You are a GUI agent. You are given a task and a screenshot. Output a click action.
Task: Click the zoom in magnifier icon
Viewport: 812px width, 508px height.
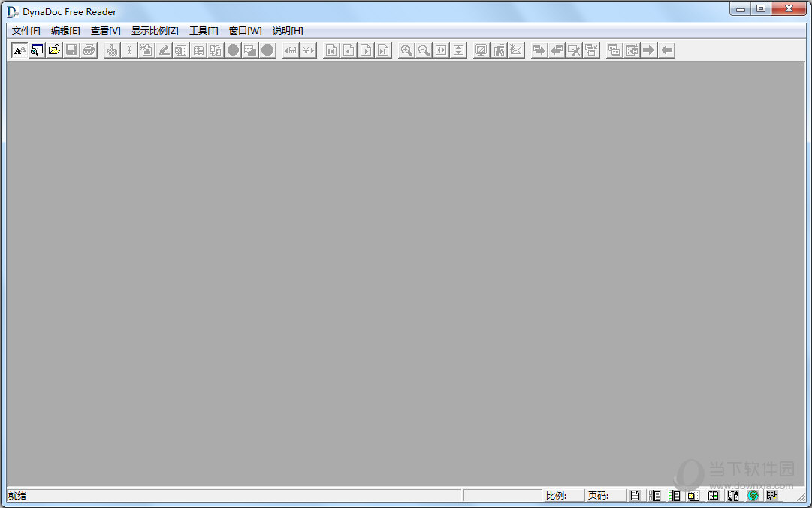[406, 50]
